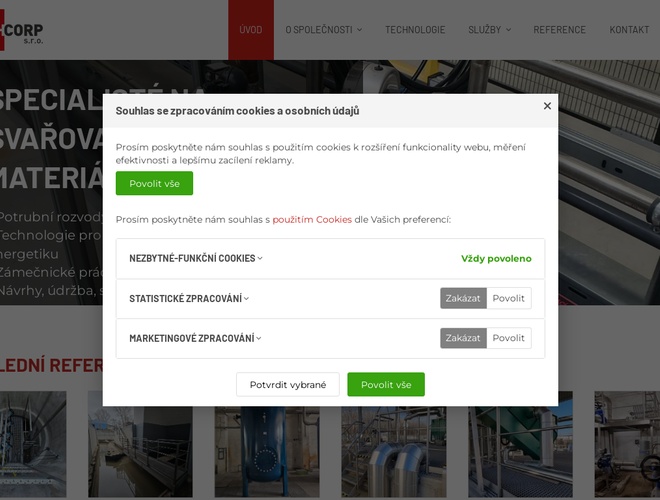
Task: Go to the Úvod menu item
Action: 251,30
